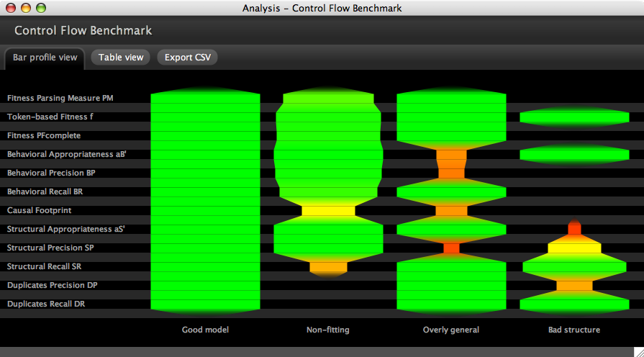Select the Bar profile view tab
This screenshot has height=357, width=644.
point(45,58)
